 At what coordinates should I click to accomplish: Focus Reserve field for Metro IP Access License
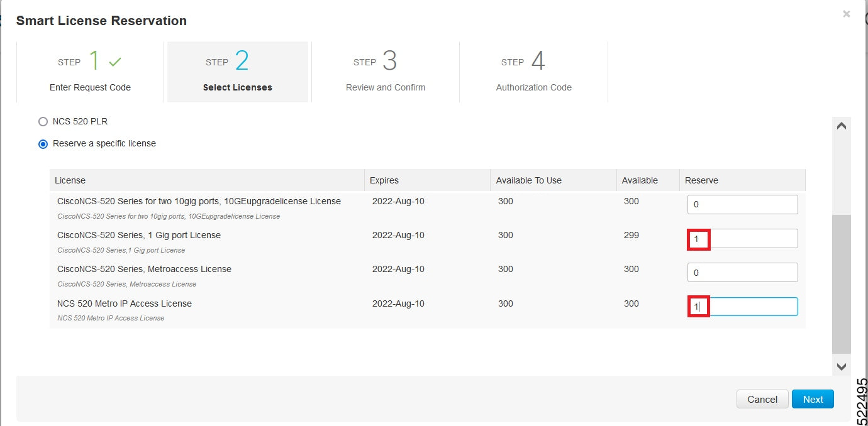pos(742,307)
